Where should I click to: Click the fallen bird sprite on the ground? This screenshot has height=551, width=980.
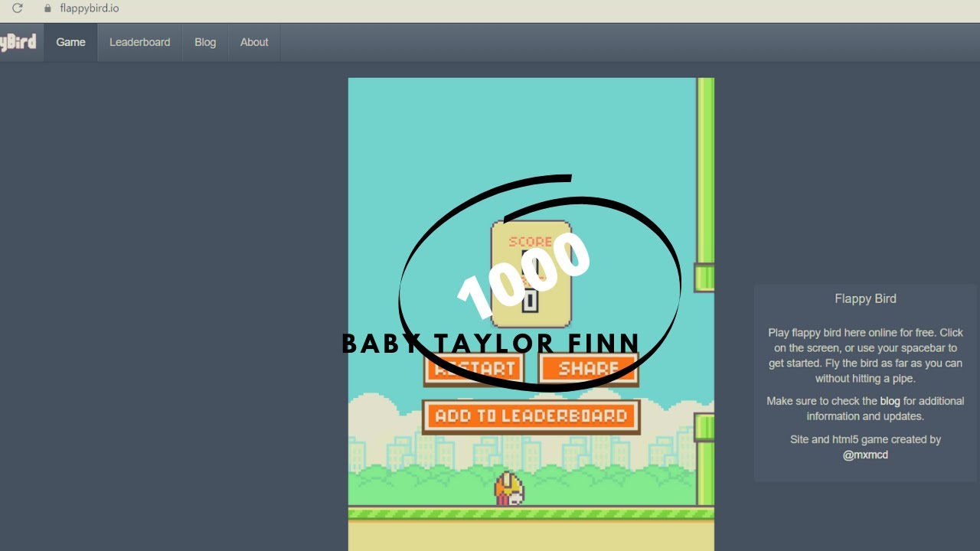[x=509, y=489]
